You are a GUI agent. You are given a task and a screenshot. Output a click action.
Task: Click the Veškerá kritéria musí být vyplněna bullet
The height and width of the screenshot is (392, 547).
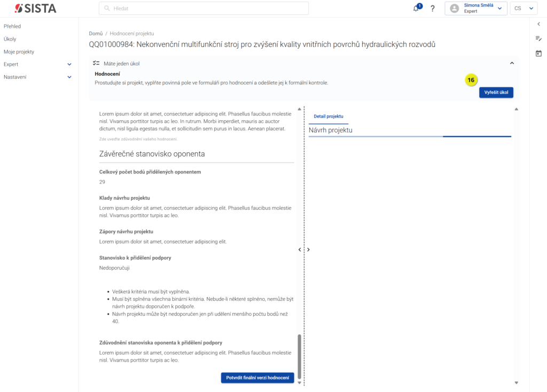(151, 292)
